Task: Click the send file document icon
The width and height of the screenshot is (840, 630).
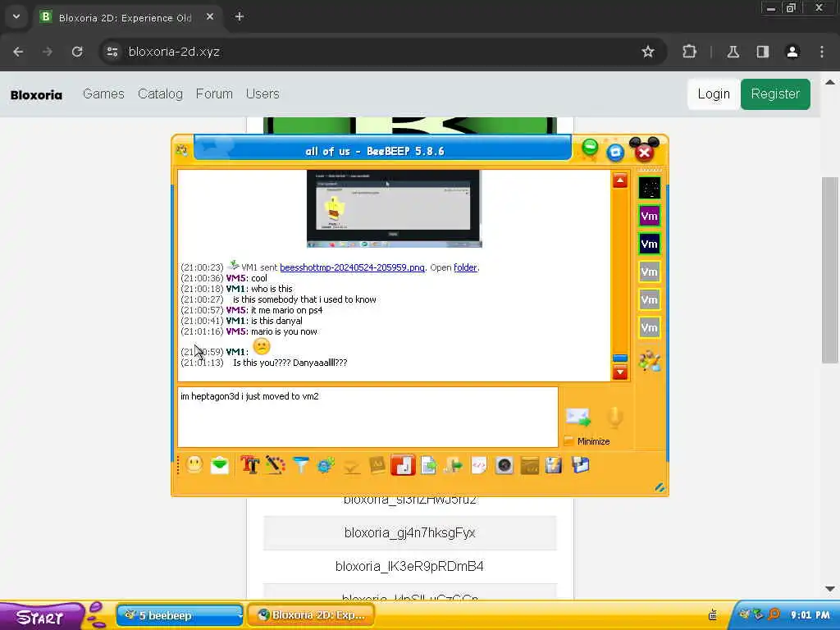Action: point(428,464)
